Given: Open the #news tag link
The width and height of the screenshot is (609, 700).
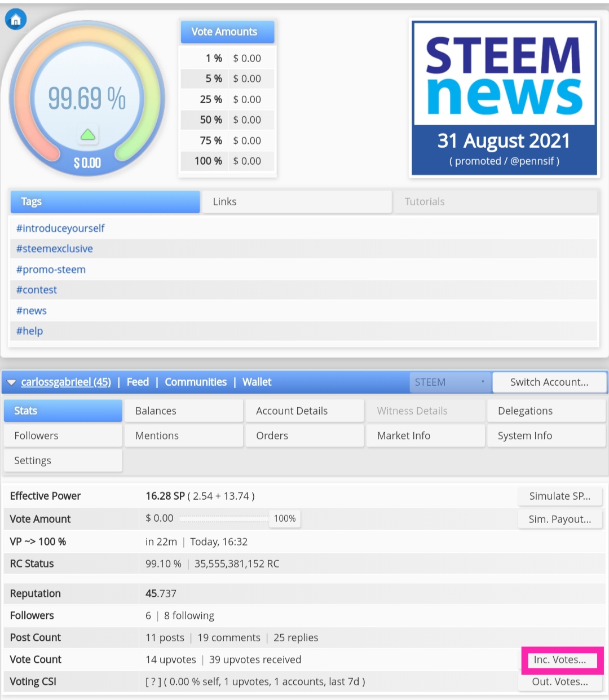Looking at the screenshot, I should pyautogui.click(x=32, y=311).
